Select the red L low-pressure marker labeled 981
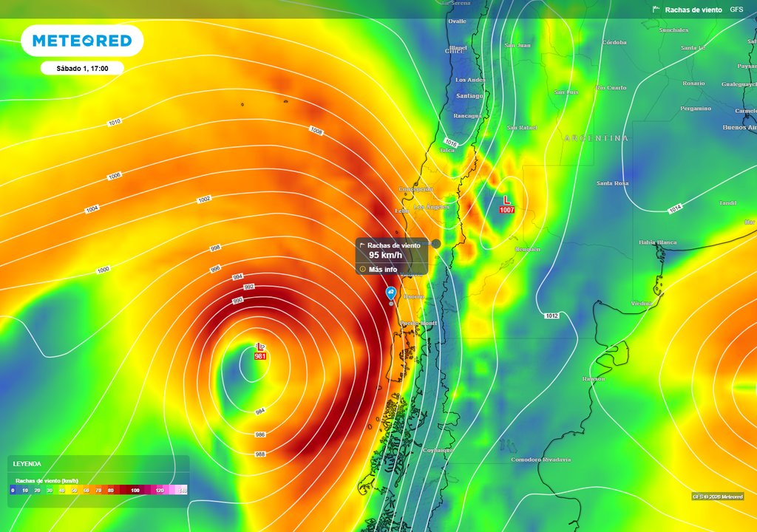 (x=260, y=352)
